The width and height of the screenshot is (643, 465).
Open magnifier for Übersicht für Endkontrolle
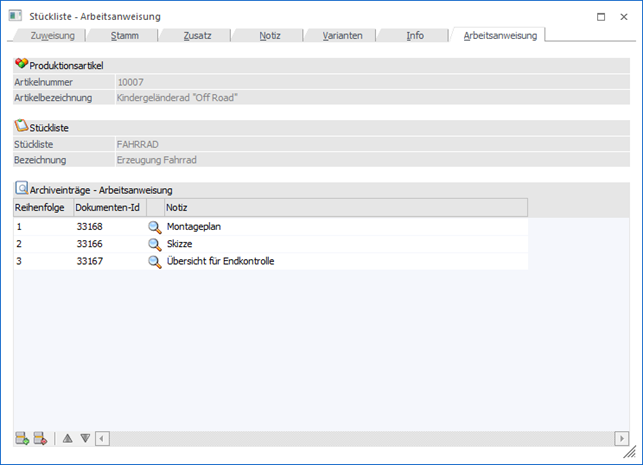[154, 261]
